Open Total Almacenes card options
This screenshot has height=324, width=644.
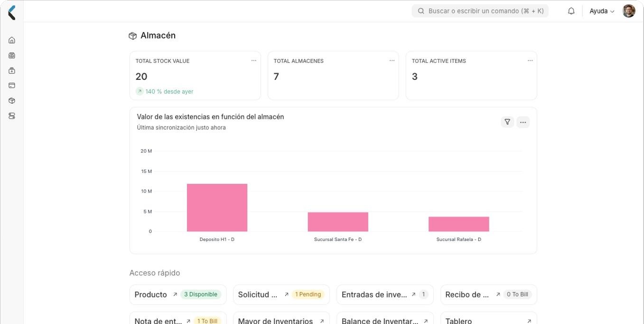point(392,60)
